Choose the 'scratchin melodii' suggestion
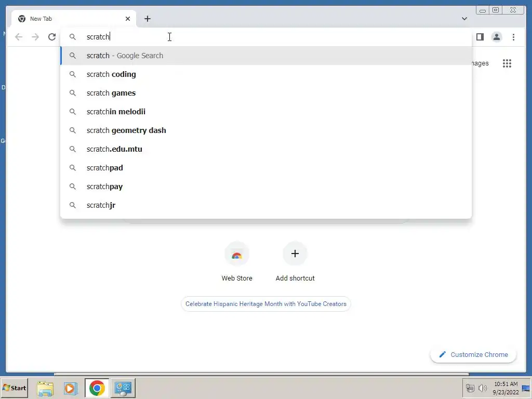This screenshot has height=399, width=532. (266, 112)
